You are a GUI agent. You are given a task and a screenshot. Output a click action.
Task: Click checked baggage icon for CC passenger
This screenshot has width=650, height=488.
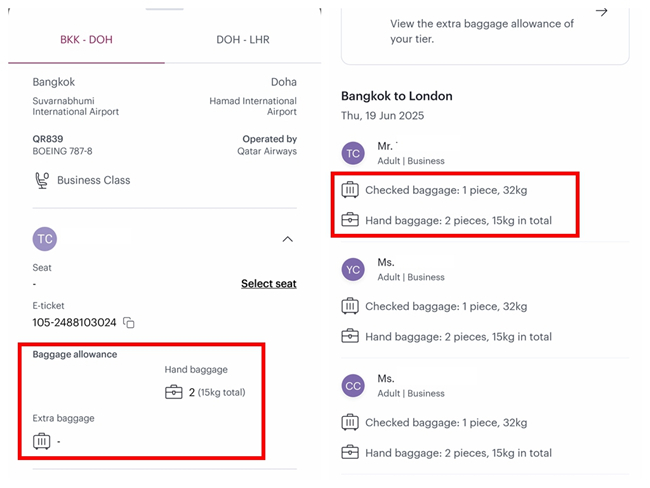[350, 423]
